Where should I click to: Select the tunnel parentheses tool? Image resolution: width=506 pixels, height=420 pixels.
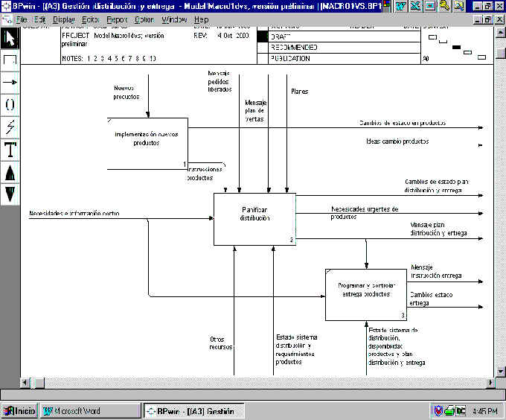[10, 104]
